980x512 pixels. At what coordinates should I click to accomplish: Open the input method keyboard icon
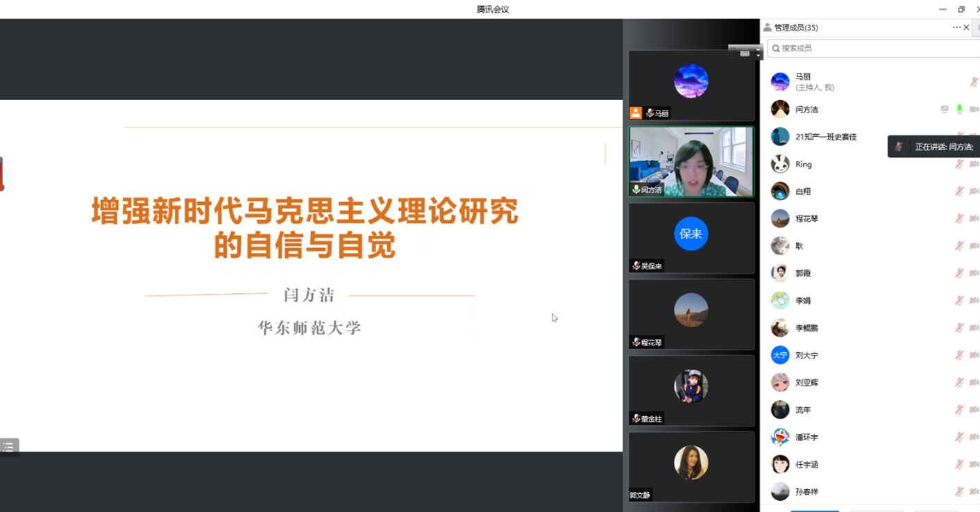[745, 53]
